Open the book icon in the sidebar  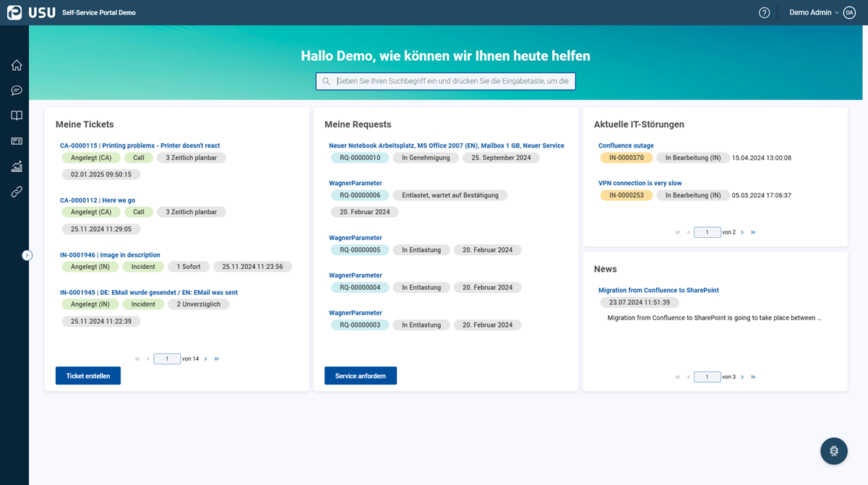(x=17, y=116)
